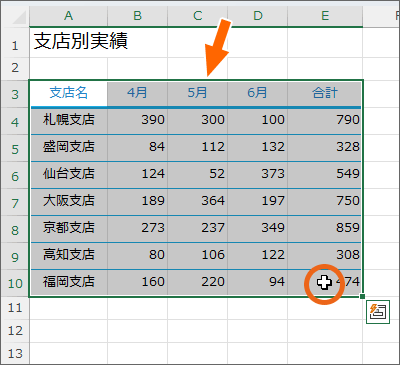Click the 6月 header cell

258,93
